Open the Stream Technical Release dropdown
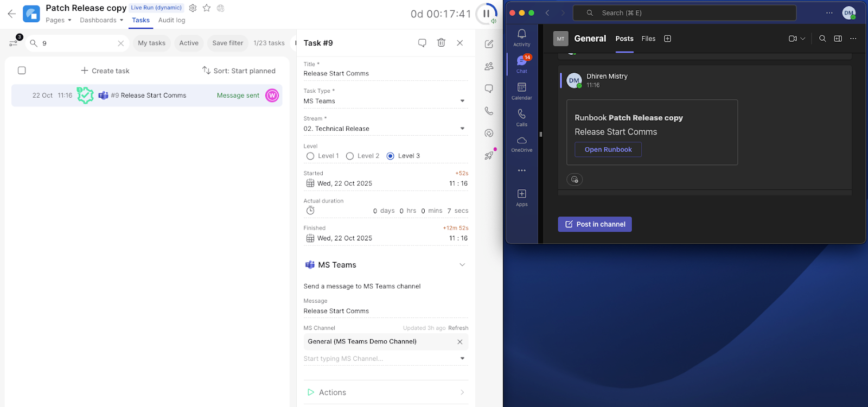This screenshot has height=407, width=868. tap(386, 129)
